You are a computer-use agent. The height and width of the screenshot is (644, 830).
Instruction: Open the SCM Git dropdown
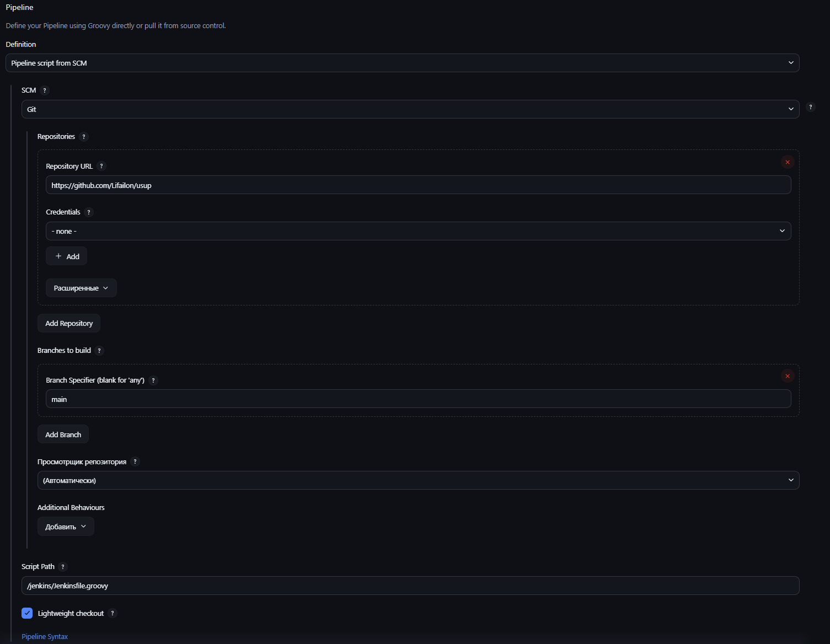[410, 109]
